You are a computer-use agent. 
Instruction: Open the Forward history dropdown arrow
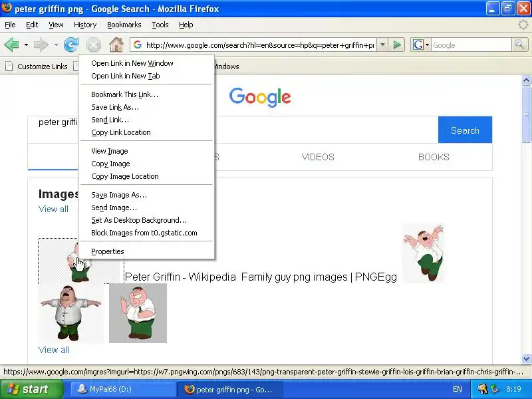click(x=56, y=45)
